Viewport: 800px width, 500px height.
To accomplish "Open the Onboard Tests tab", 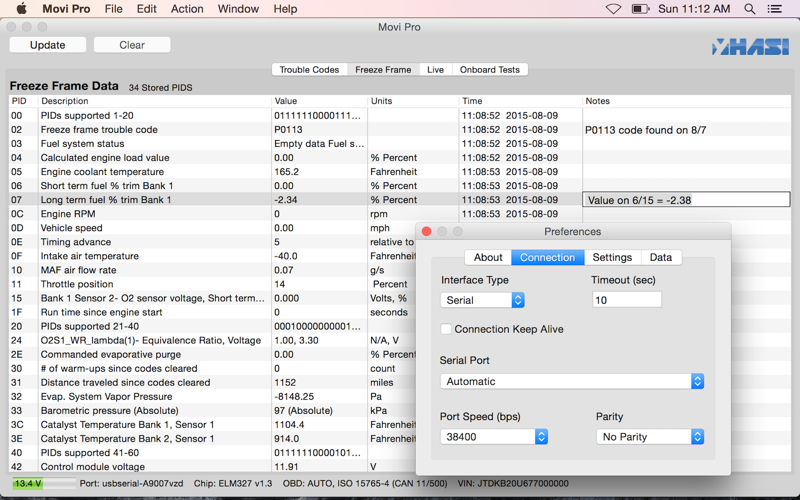I will (490, 69).
